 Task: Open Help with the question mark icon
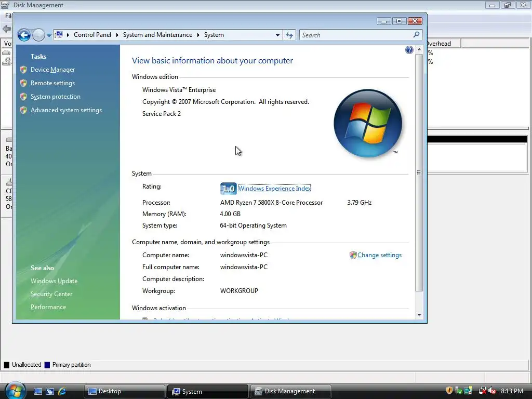pyautogui.click(x=409, y=50)
